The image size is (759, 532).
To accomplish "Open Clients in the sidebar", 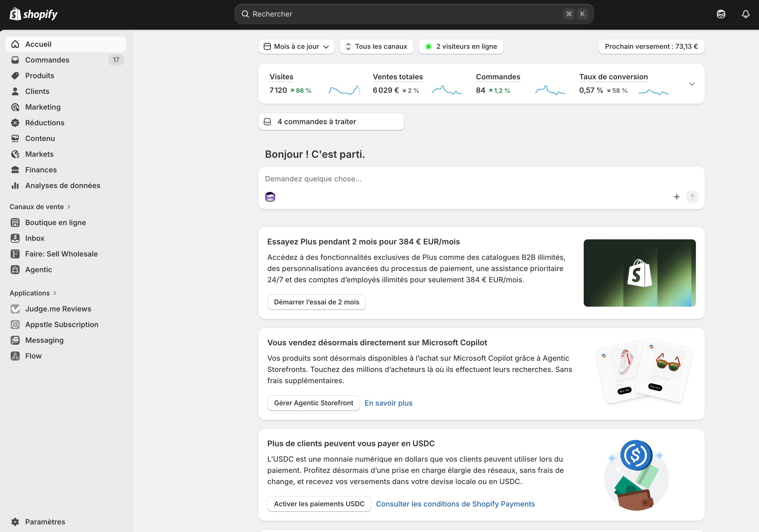I will click(65, 91).
